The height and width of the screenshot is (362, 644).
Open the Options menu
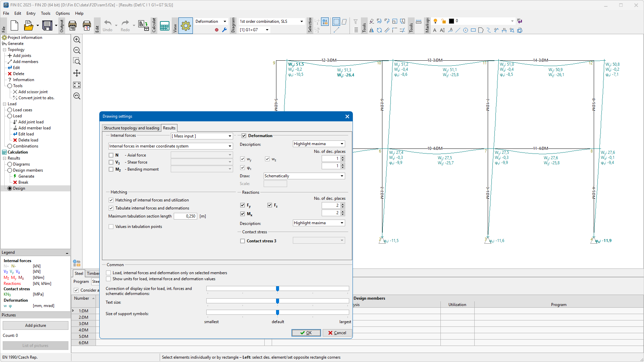coord(62,13)
